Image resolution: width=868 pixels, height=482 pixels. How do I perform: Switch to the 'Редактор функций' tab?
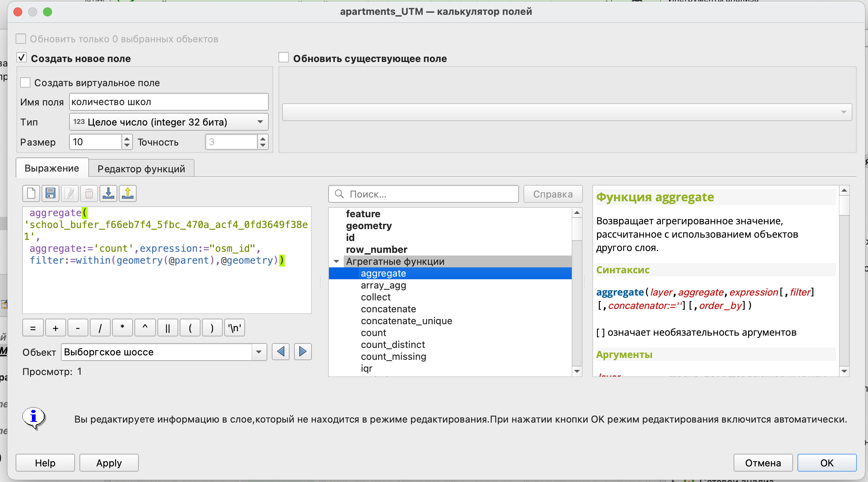(141, 169)
